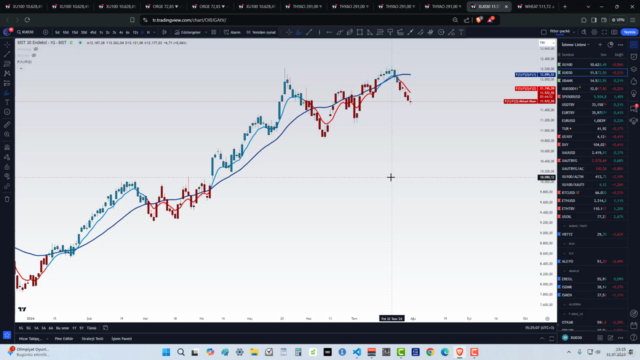Click the blue Yayınla publish button
The width and height of the screenshot is (640, 360).
pos(629,32)
